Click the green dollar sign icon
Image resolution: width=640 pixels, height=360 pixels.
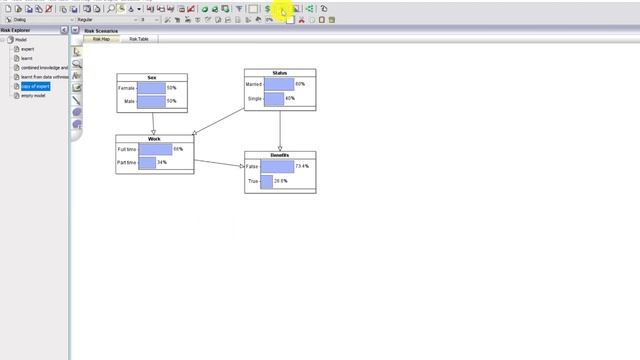coord(267,9)
